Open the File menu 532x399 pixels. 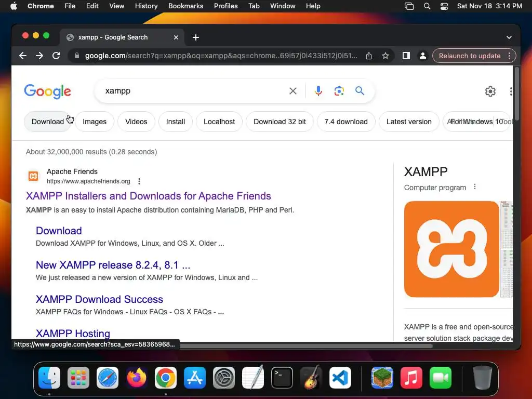point(70,6)
